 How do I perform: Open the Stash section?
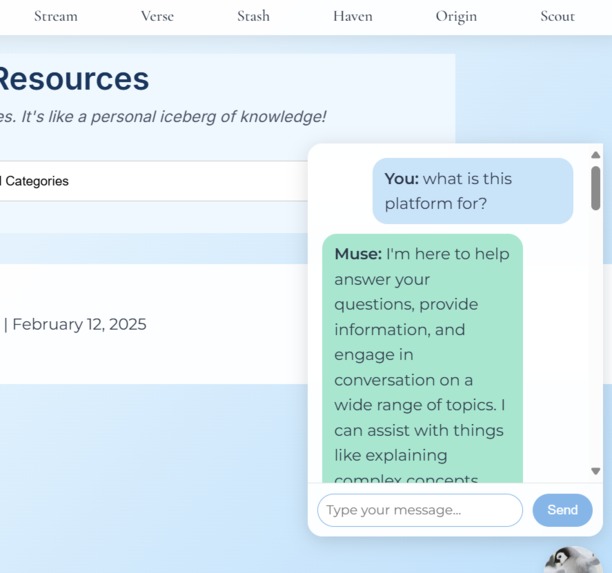pos(253,16)
